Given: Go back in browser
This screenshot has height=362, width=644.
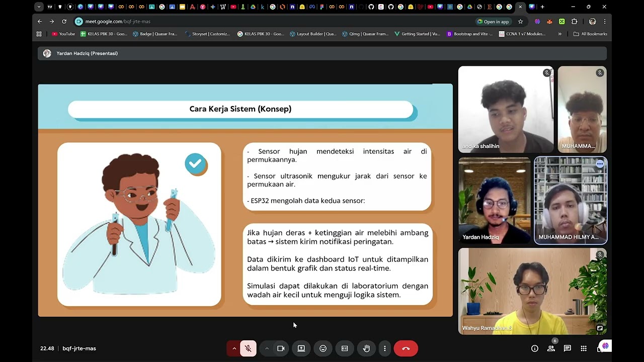Looking at the screenshot, I should [40, 22].
